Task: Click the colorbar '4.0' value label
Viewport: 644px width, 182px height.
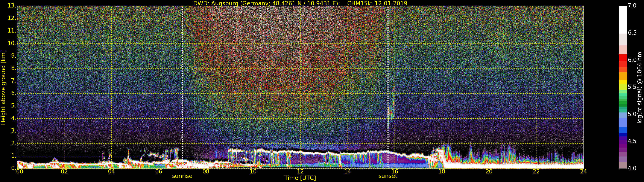Action: [632, 169]
